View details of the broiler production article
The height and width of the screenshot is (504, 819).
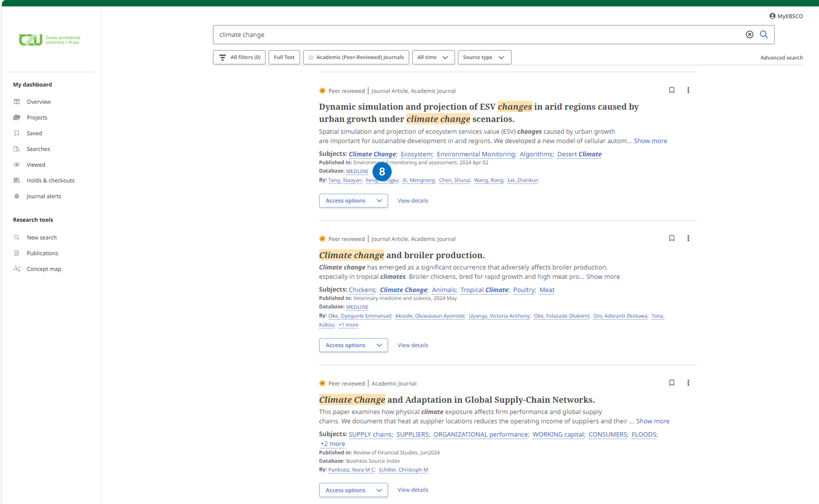(413, 345)
